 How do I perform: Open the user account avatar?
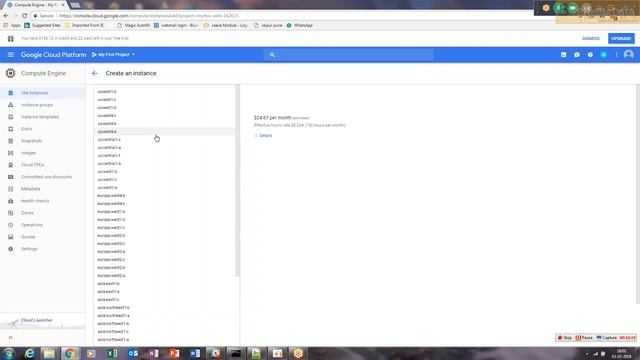pos(629,55)
